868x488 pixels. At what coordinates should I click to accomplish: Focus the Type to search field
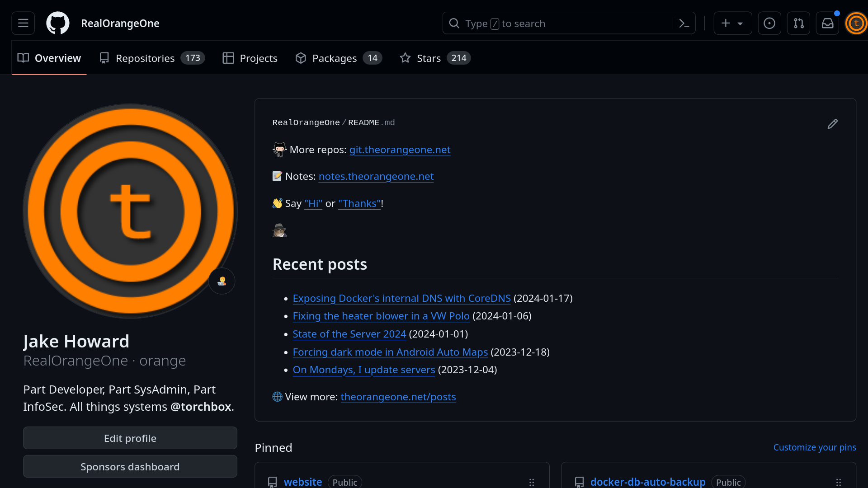(569, 23)
